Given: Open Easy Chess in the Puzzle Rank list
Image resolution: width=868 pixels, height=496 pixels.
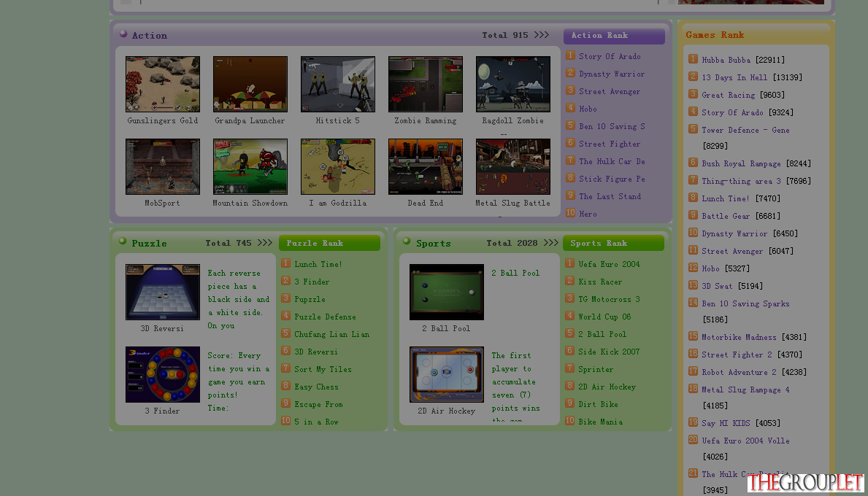Looking at the screenshot, I should coord(316,387).
